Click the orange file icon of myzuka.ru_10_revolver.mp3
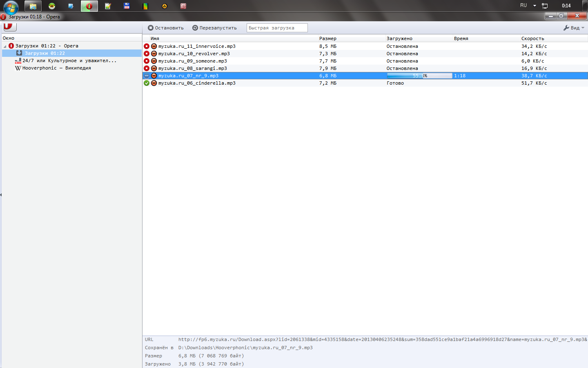Screen dimensions: 588x368 click(x=154, y=54)
